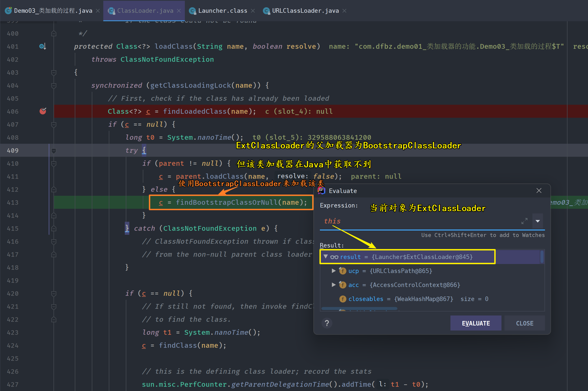Open the expression history dropdown arrow
This screenshot has width=588, height=391.
(x=537, y=221)
